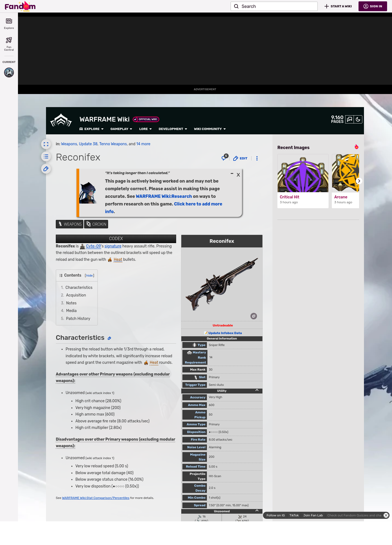Click the WARFRAME Wiki lotus logo

tap(61, 120)
